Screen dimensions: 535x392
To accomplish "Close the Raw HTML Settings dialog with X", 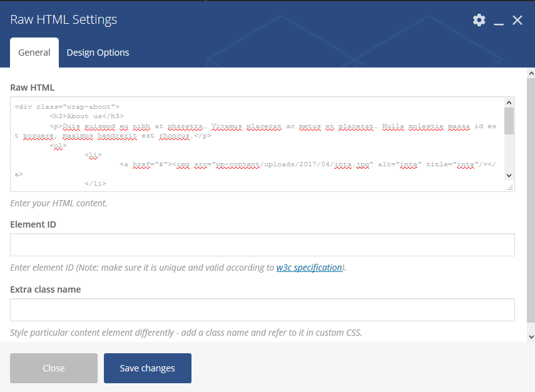I will point(517,20).
